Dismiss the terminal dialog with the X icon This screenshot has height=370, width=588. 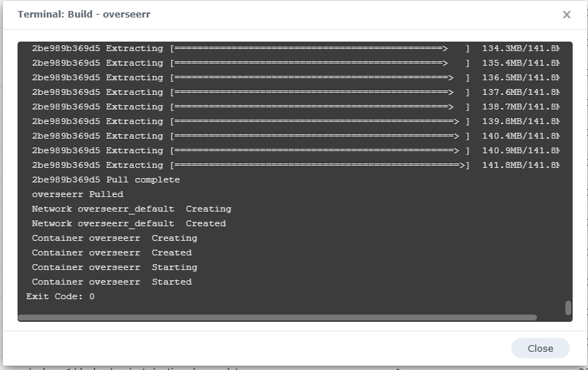coord(567,15)
